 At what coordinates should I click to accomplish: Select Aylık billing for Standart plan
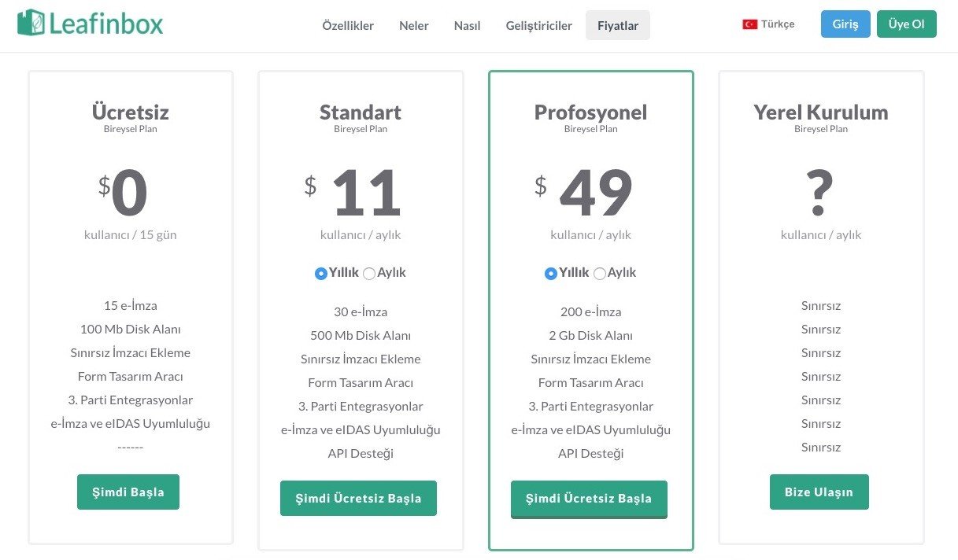[x=369, y=274]
